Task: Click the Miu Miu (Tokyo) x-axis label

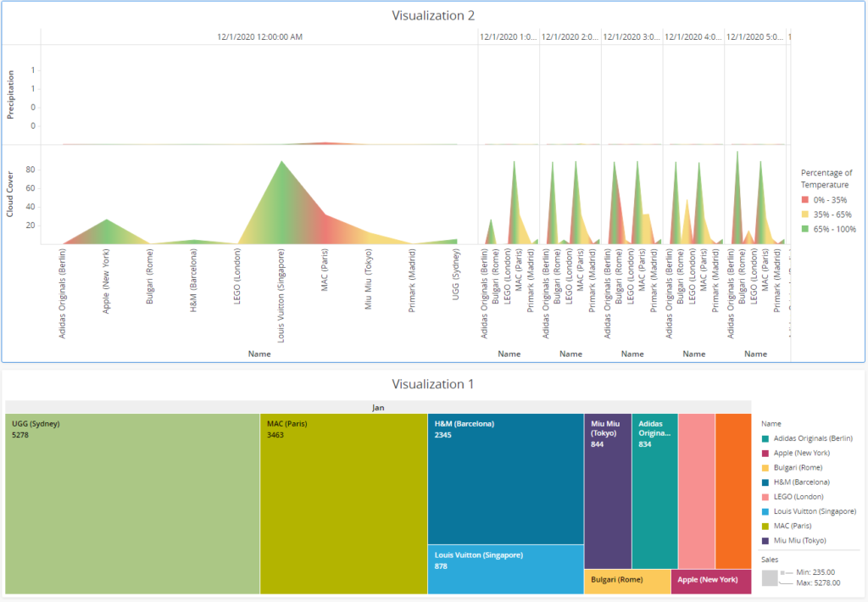Action: click(x=368, y=279)
